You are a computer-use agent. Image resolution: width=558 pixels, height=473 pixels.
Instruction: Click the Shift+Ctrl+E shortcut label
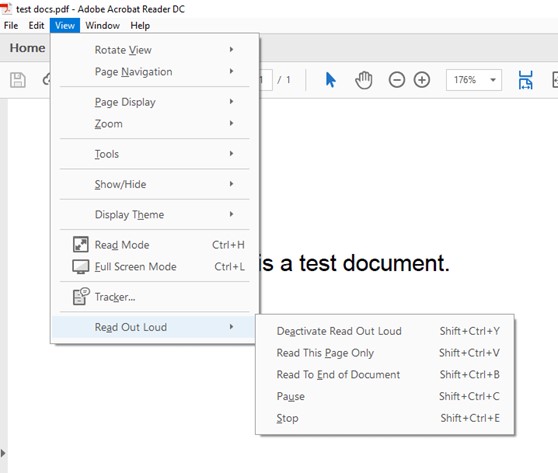click(x=470, y=418)
